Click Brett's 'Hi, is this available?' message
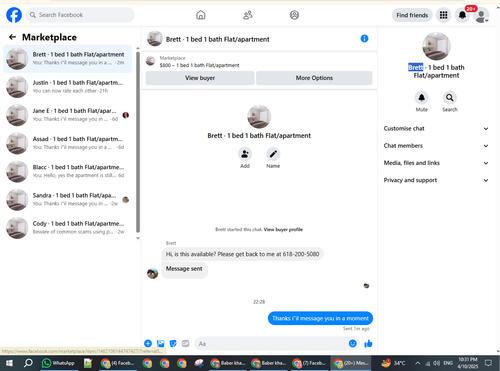Image resolution: width=500 pixels, height=371 pixels. tap(242, 254)
